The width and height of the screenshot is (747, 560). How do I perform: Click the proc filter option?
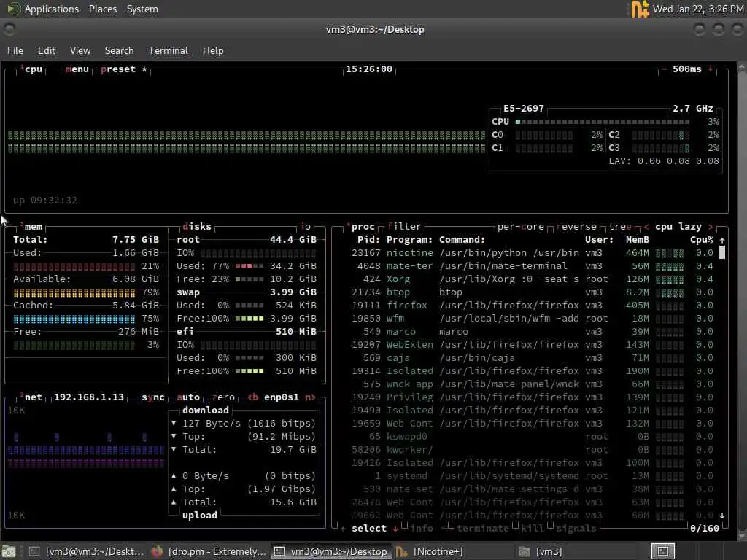click(x=404, y=227)
